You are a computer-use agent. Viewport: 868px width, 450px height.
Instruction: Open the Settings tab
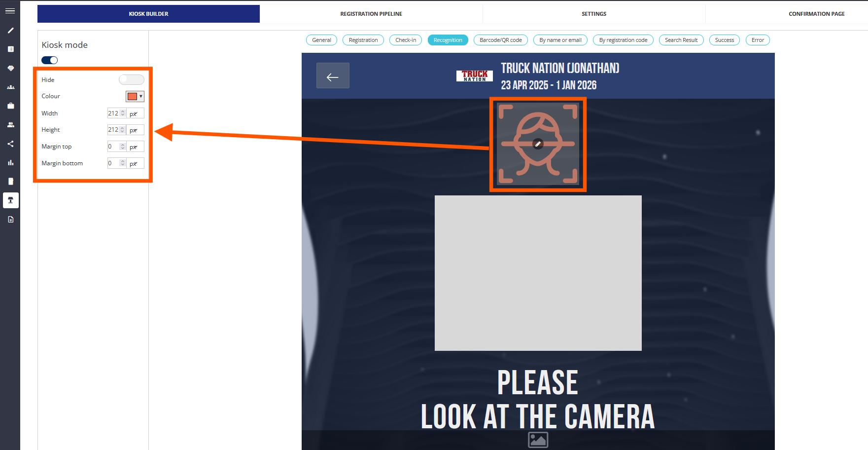click(594, 14)
